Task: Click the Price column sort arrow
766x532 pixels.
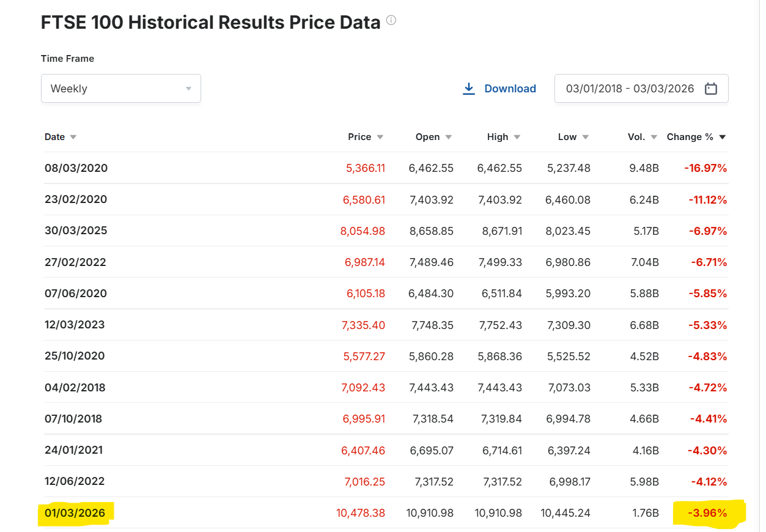Action: (x=380, y=137)
